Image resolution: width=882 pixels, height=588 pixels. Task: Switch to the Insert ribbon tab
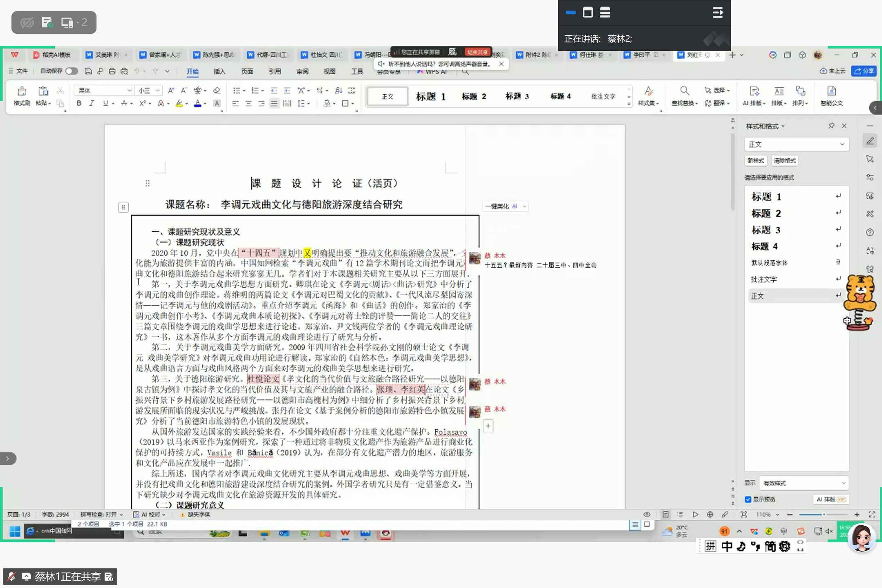coord(219,72)
